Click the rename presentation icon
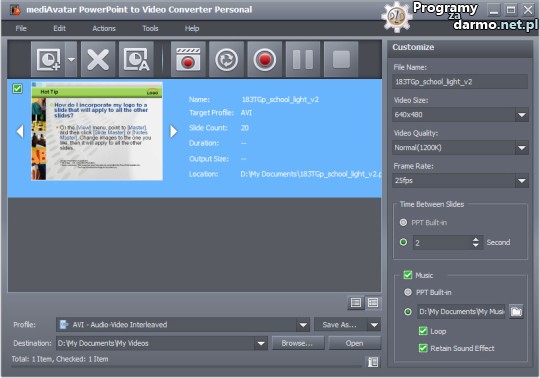This screenshot has width=540, height=378. 136,59
